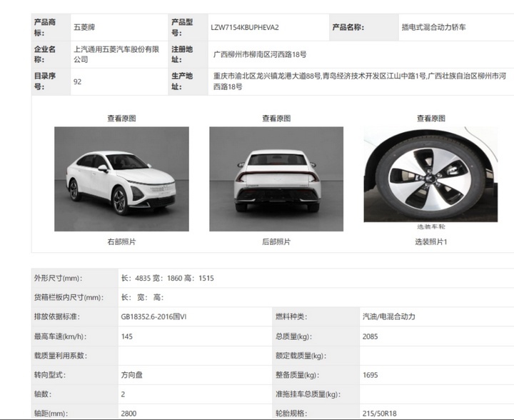Image resolution: width=514 pixels, height=420 pixels.
Task: Click header label 产品名称:
Action: 348,27
